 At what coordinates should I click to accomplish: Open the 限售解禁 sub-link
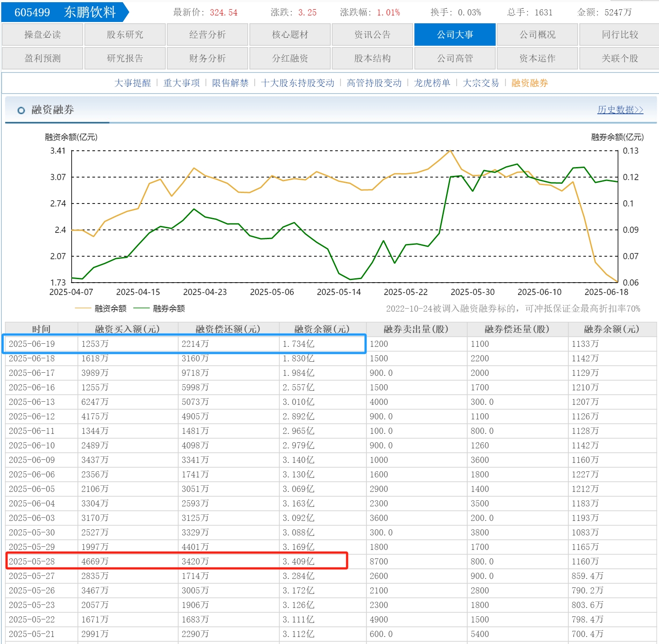pos(230,83)
